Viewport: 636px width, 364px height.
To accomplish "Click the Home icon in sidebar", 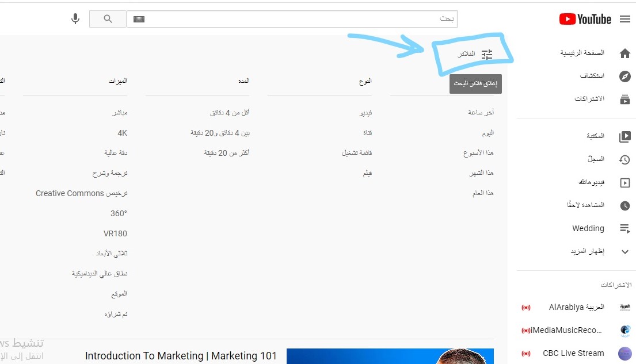I will [624, 53].
